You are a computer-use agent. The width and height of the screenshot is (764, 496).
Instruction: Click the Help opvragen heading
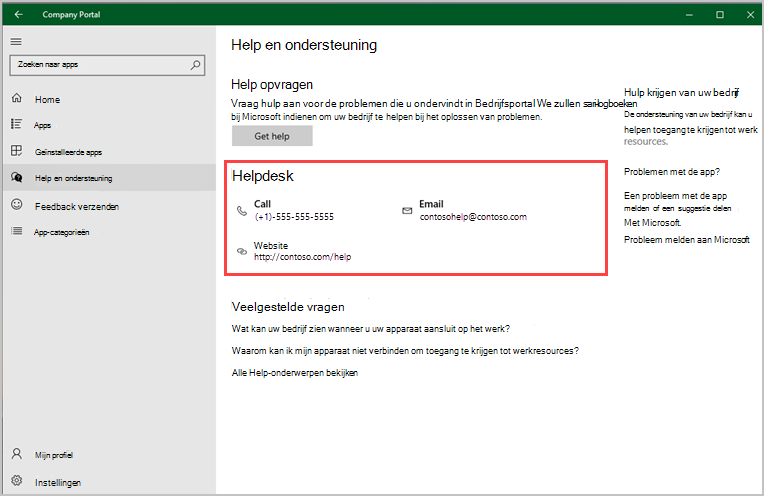pyautogui.click(x=272, y=85)
